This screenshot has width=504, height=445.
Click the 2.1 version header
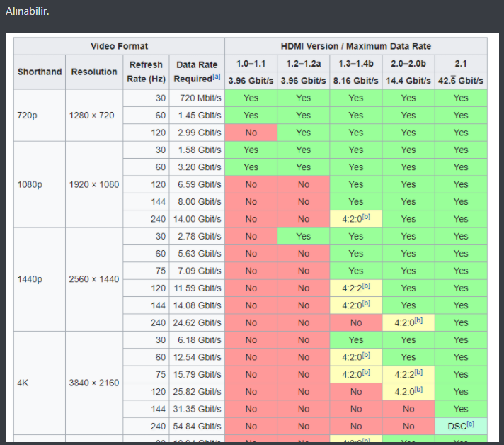(461, 63)
